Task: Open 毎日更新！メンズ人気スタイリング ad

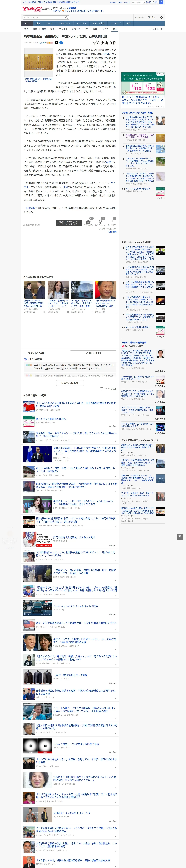Action: tap(72, 813)
